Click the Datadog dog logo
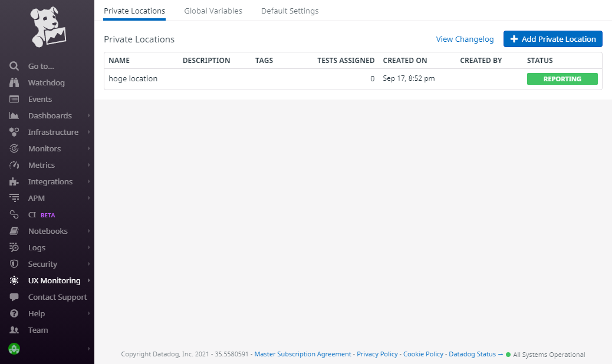This screenshot has height=364, width=612. tap(48, 27)
